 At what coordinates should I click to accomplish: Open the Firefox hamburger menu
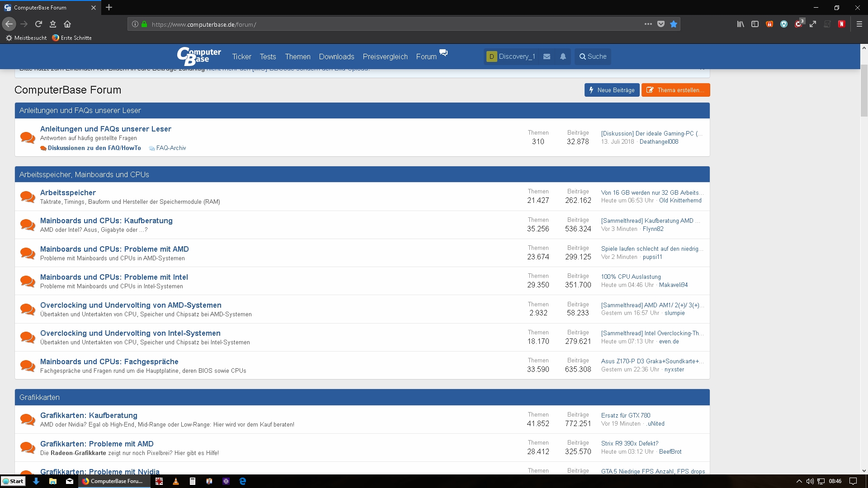pos(859,24)
